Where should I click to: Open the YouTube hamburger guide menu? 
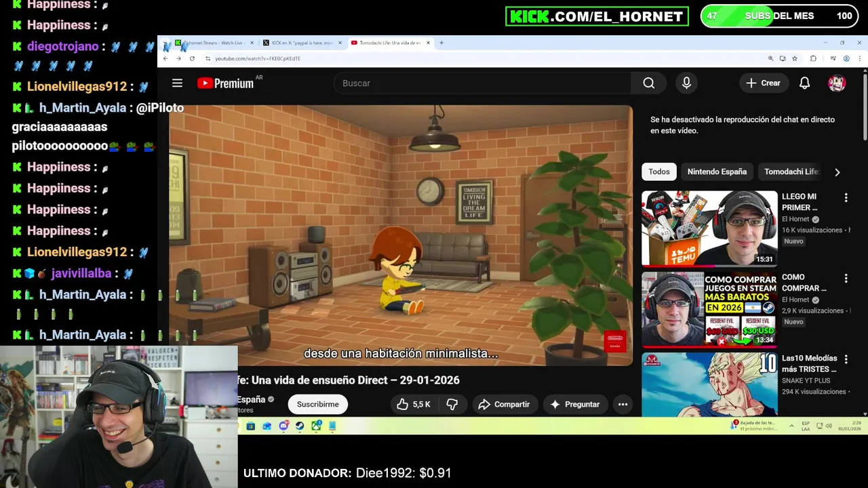(x=177, y=83)
